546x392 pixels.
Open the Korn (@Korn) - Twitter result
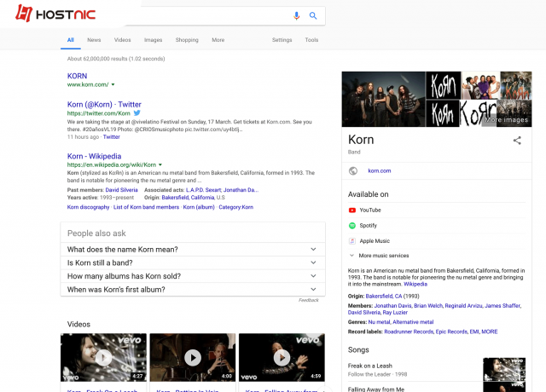pyautogui.click(x=104, y=104)
